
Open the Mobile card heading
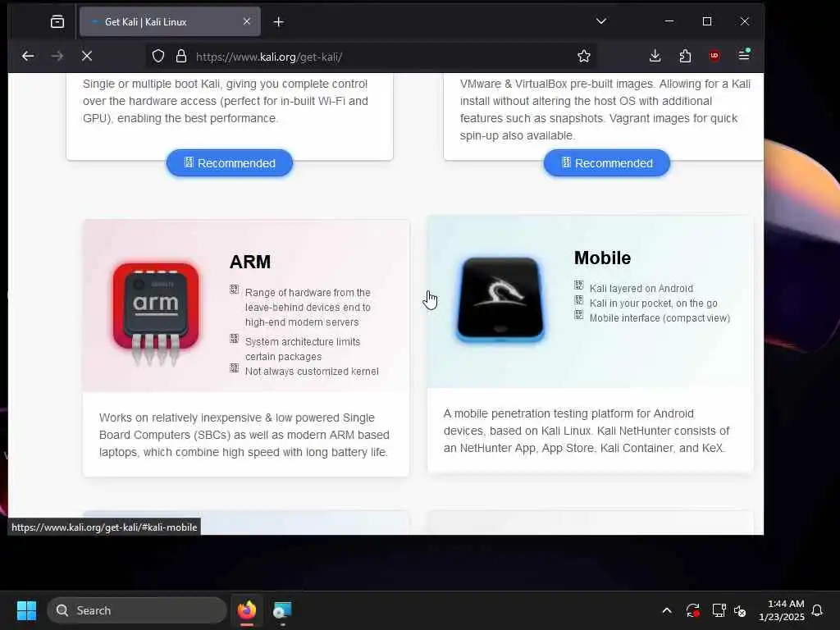(x=603, y=258)
